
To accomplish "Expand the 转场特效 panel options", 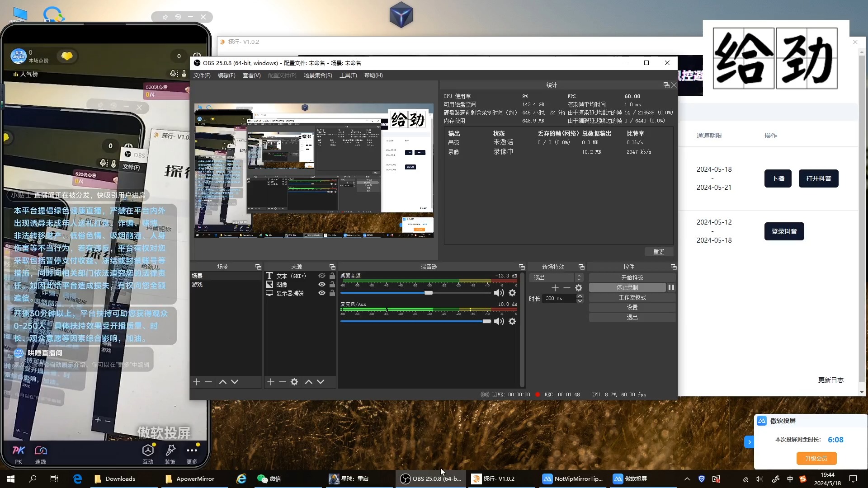I will click(x=581, y=266).
